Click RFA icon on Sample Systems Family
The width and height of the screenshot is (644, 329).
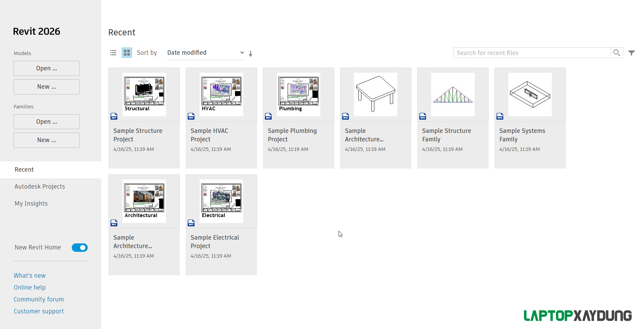click(500, 116)
